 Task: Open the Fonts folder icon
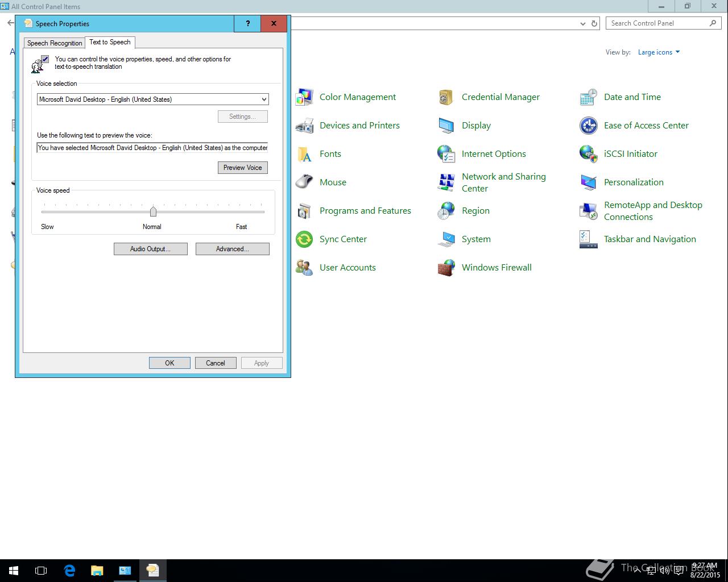point(304,154)
